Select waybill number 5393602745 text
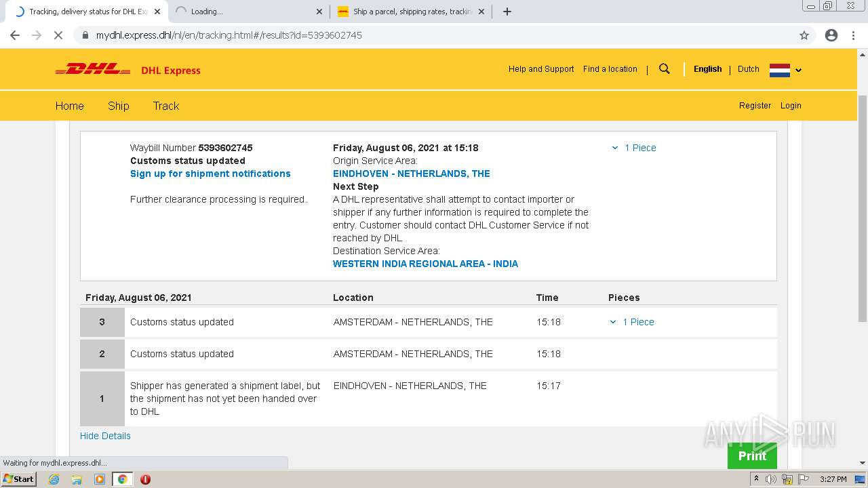Image resolution: width=868 pixels, height=488 pixels. pos(225,148)
